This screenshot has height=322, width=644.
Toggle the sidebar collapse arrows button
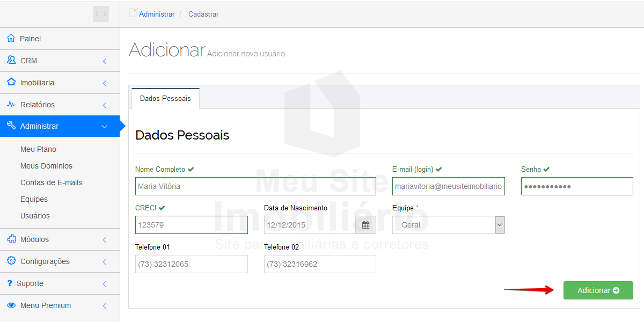pyautogui.click(x=100, y=14)
